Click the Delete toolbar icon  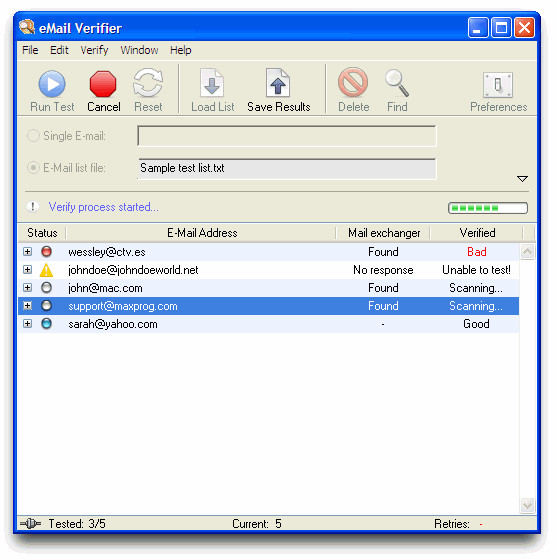pos(353,83)
